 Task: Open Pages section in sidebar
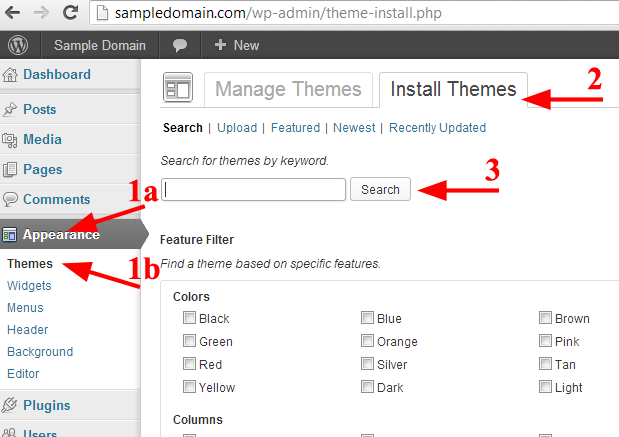pyautogui.click(x=43, y=170)
